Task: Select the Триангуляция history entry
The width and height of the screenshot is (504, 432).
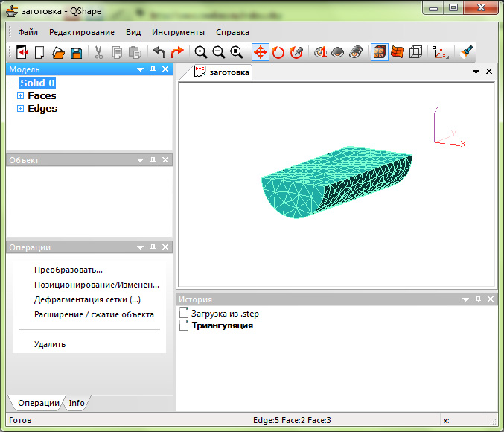Action: point(217,325)
